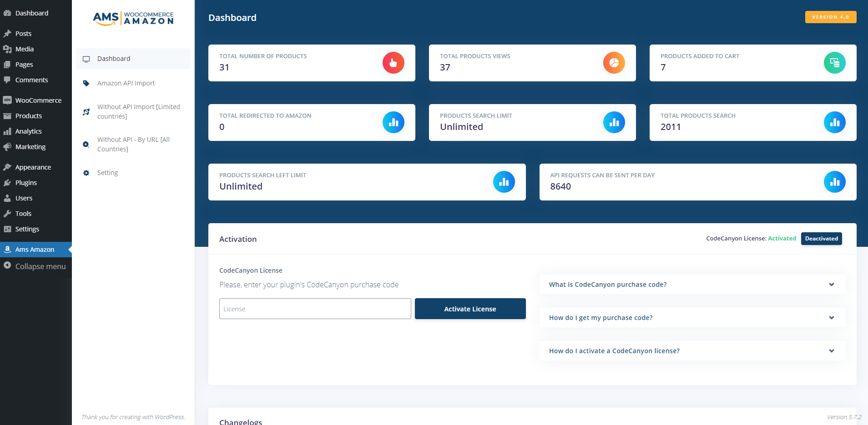Open the plugin Setting link
868x425 pixels.
tap(107, 173)
